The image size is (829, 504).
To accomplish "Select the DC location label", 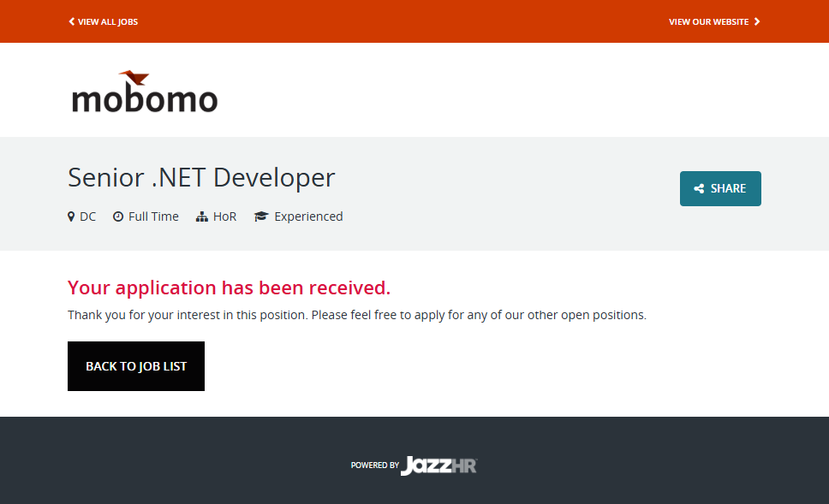I will [x=88, y=216].
